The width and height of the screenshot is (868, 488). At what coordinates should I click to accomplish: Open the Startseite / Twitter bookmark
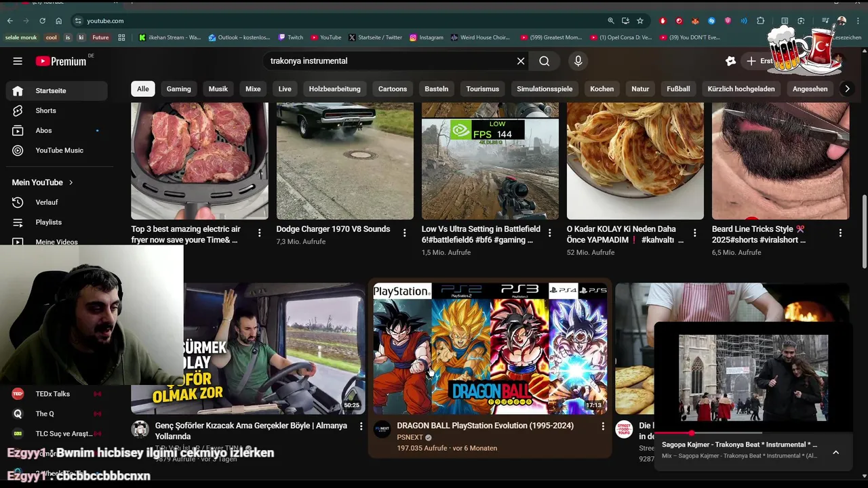tap(375, 38)
